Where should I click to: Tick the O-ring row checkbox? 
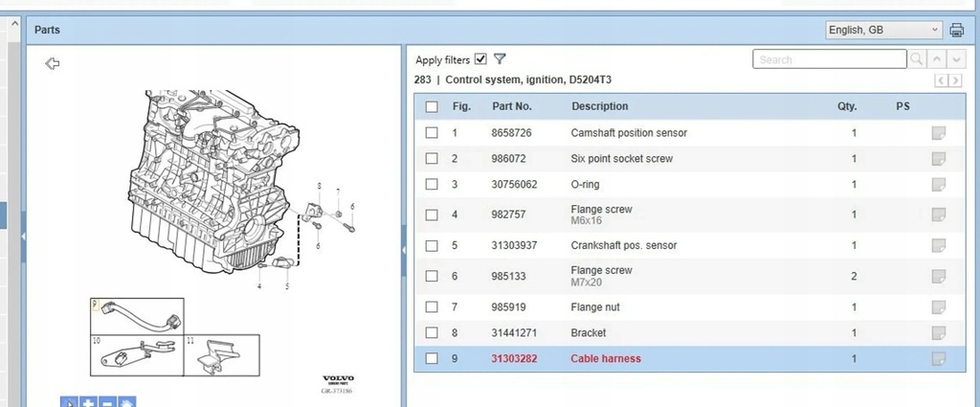point(432,185)
